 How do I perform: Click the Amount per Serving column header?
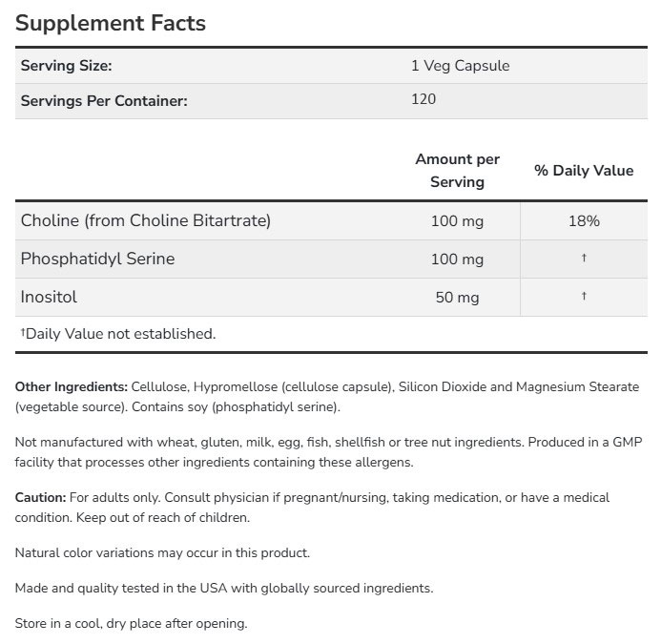click(457, 170)
